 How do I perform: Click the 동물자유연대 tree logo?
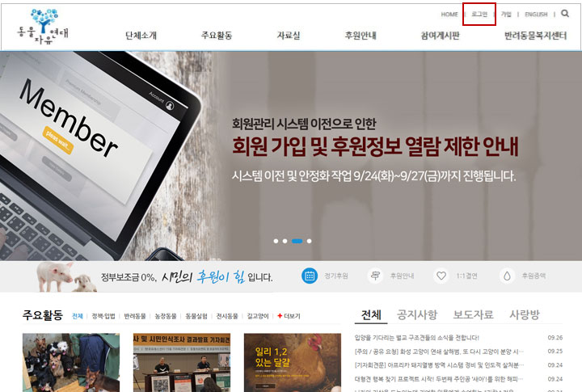43,27
